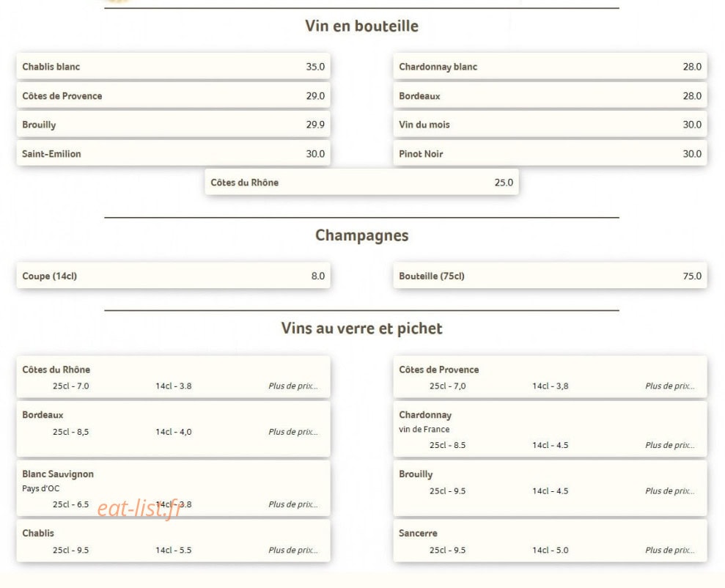Click Côtes de Provence 25cl - 7,0 price

448,386
